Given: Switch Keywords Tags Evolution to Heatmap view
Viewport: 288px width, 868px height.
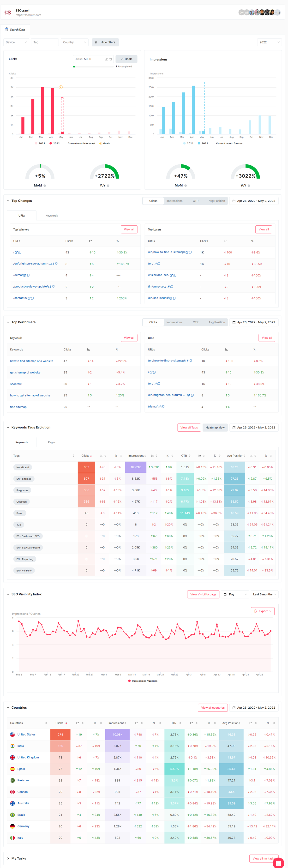Looking at the screenshot, I should [x=215, y=428].
